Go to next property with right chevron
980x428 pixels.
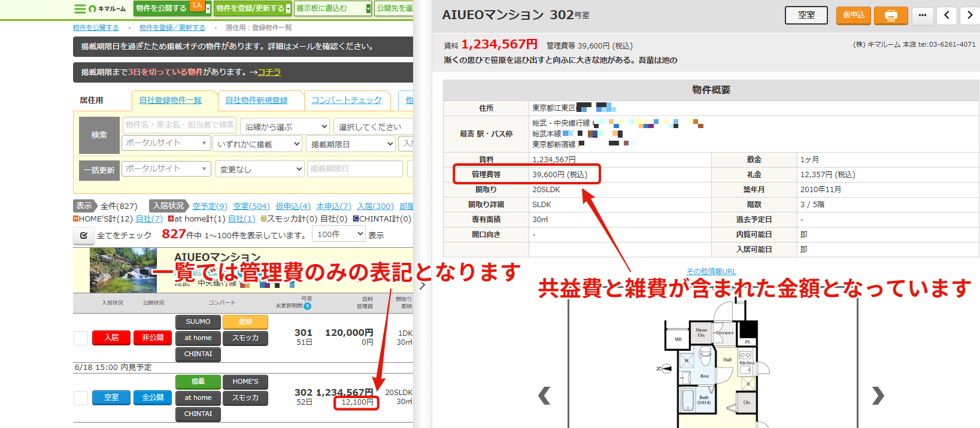[x=970, y=16]
